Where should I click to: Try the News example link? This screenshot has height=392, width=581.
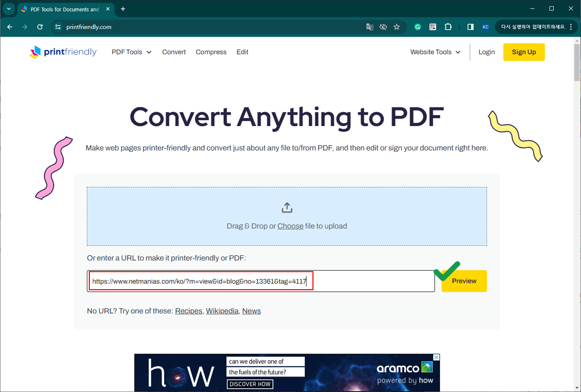coord(251,311)
